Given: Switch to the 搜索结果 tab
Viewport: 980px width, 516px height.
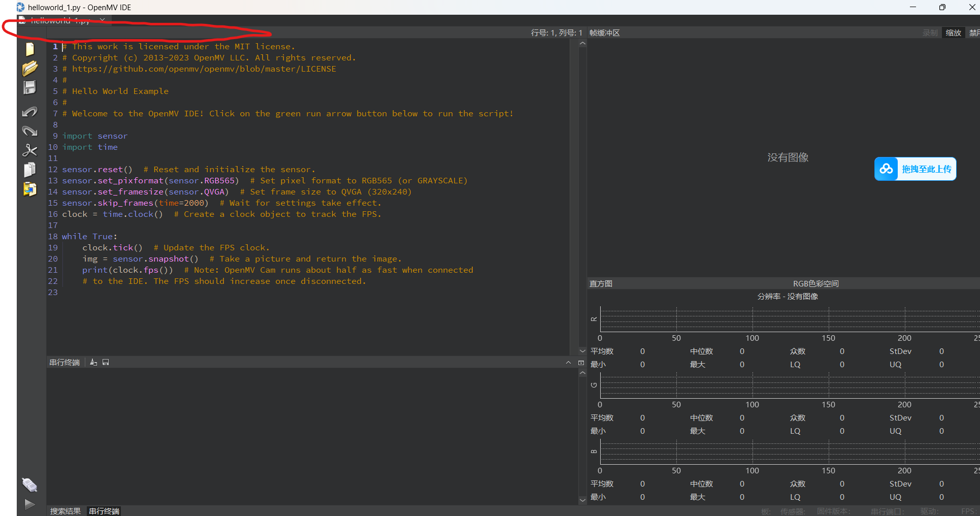Looking at the screenshot, I should click(66, 511).
